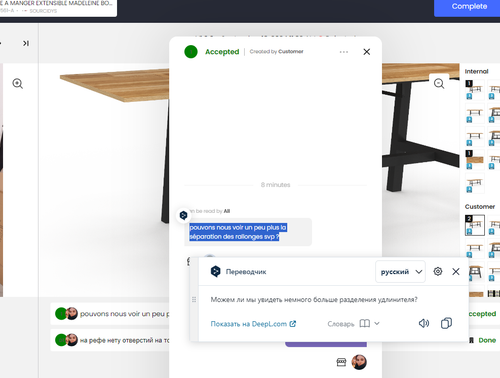The height and width of the screenshot is (378, 500).
Task: Click the avatar in the 'pouvons nous voir' row
Action: click(x=71, y=313)
